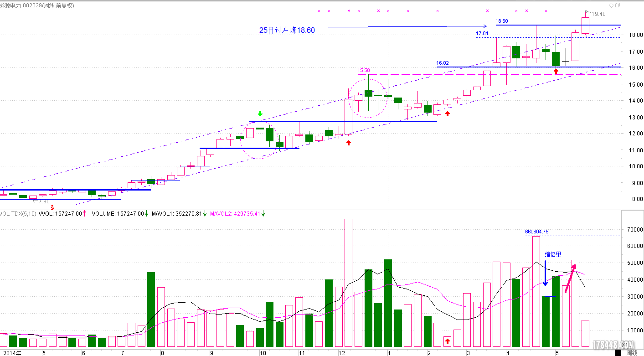Click the chart title 黔源电力 002039
This screenshot has width=644, height=356.
click(21, 5)
